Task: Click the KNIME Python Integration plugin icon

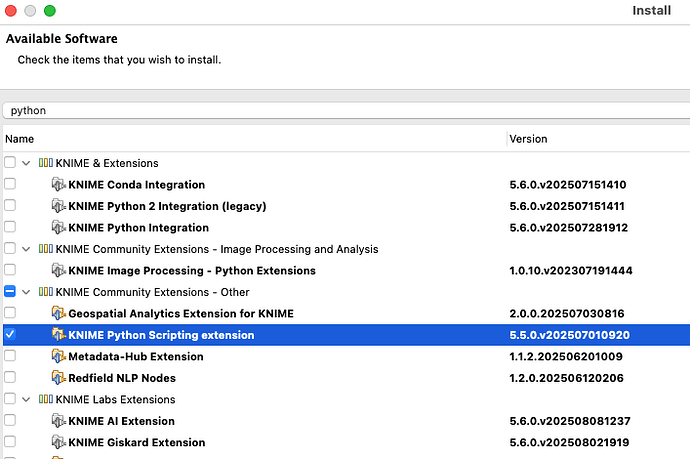Action: pyautogui.click(x=57, y=228)
